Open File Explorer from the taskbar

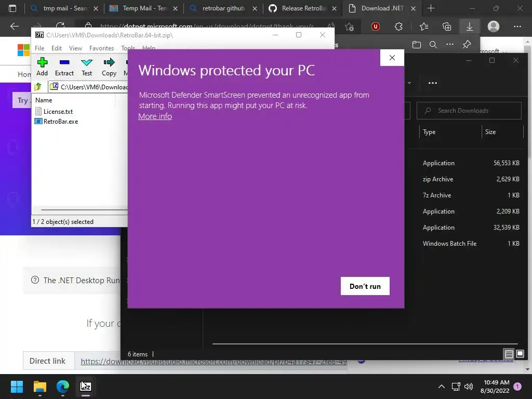(x=39, y=387)
